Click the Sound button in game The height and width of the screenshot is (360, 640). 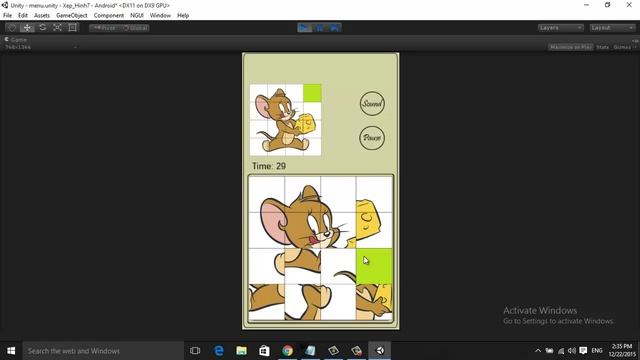[x=372, y=104]
